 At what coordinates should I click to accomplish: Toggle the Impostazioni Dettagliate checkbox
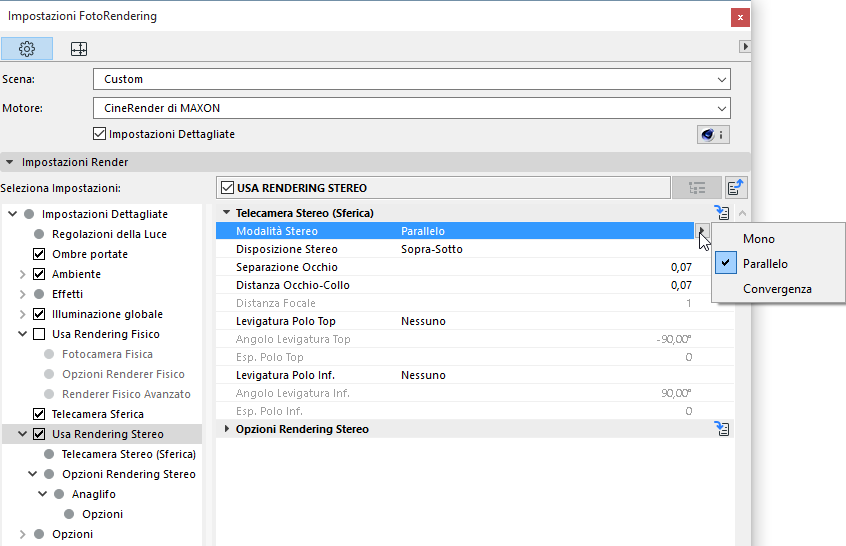point(99,134)
